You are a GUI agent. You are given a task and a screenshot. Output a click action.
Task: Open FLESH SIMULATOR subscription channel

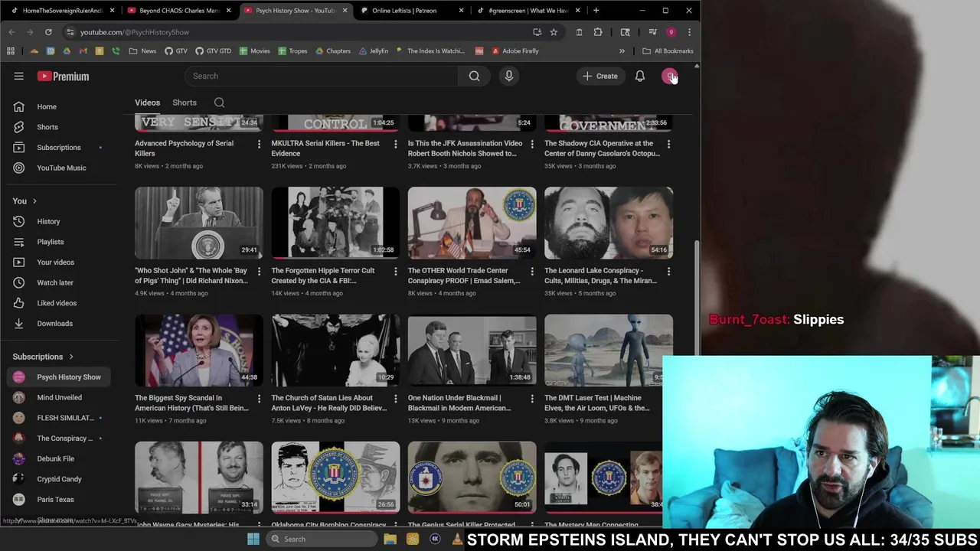point(59,418)
